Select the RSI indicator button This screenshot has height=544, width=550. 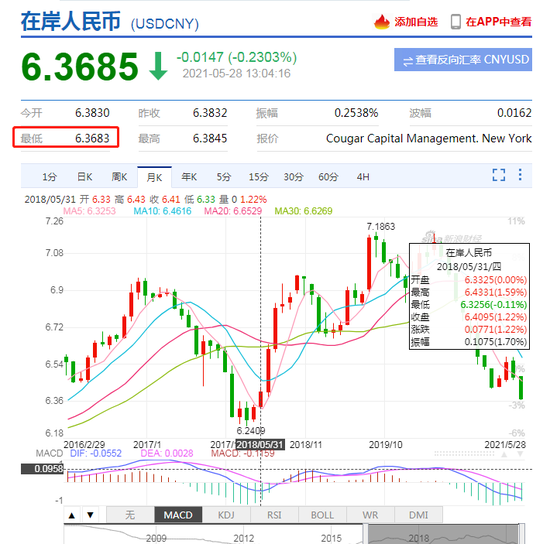point(274,515)
